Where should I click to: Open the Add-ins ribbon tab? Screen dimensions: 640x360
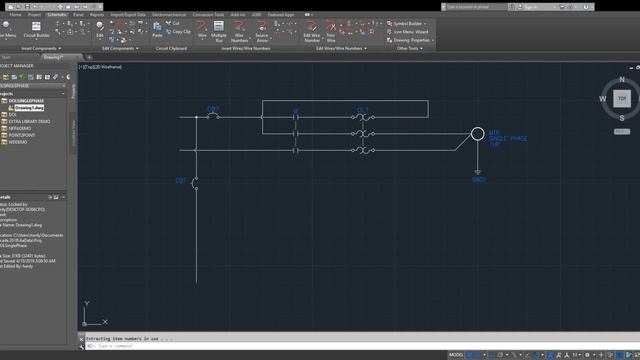238,15
